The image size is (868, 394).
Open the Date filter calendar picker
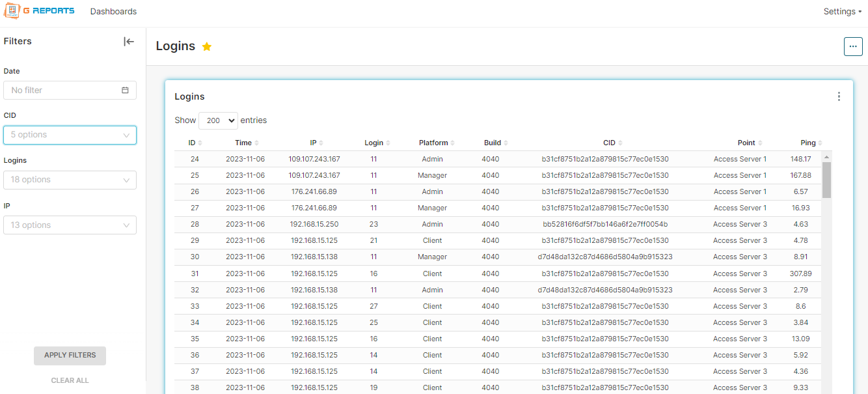coord(125,91)
